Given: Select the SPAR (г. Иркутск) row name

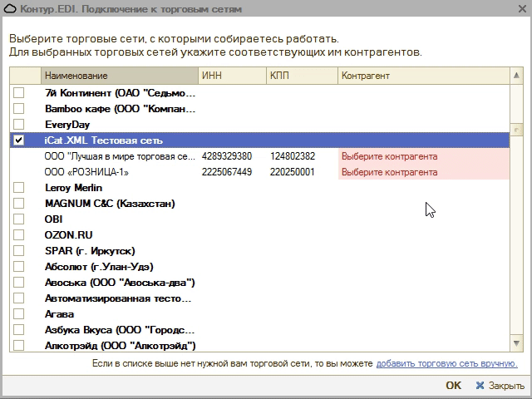Looking at the screenshot, I should [90, 251].
